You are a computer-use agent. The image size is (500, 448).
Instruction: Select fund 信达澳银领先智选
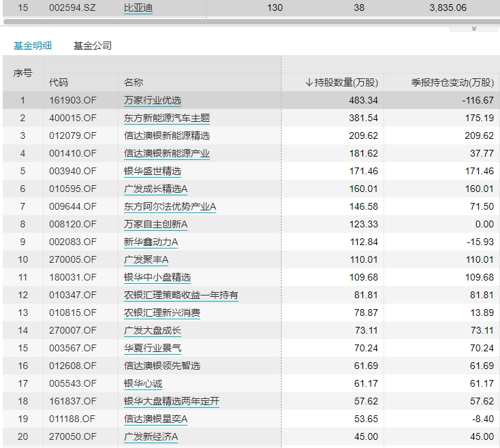pos(162,366)
